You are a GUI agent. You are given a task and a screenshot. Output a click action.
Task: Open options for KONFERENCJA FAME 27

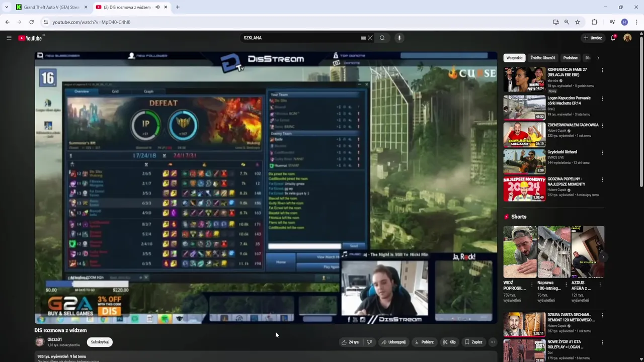click(x=602, y=71)
